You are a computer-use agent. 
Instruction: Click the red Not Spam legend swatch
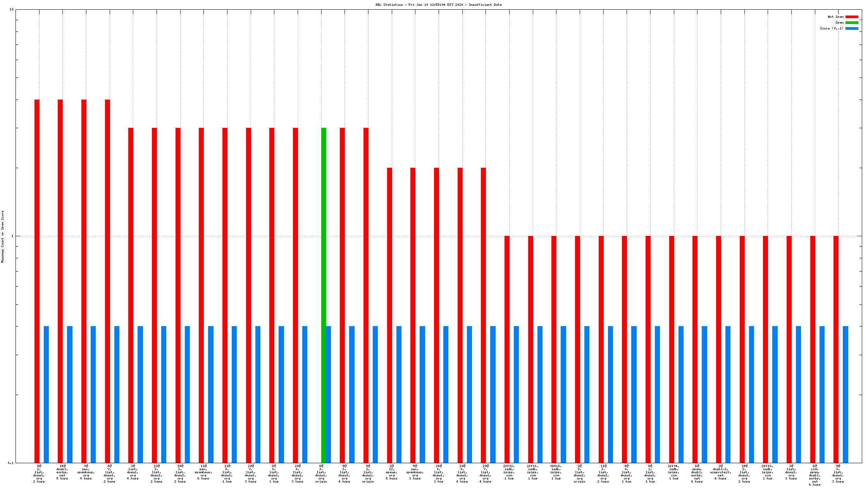click(852, 17)
